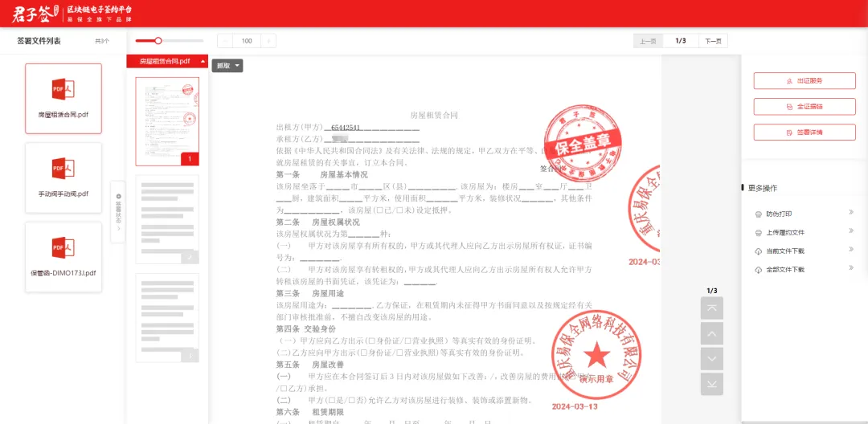Click the document title 房屋租赁合同
This screenshot has height=424, width=868.
(434, 115)
